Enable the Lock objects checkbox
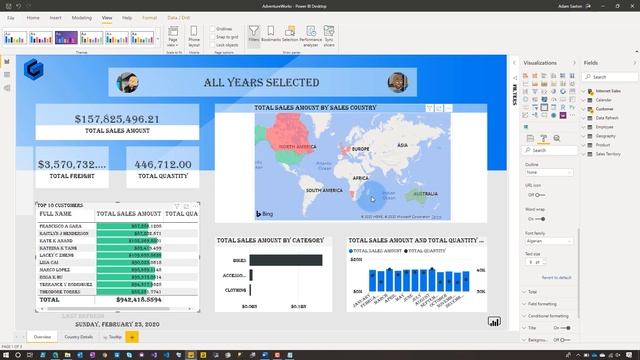The height and width of the screenshot is (360, 640). tap(212, 45)
